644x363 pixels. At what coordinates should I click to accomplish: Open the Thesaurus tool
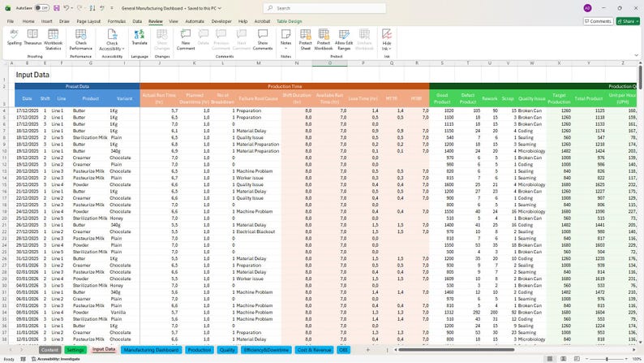(x=32, y=37)
